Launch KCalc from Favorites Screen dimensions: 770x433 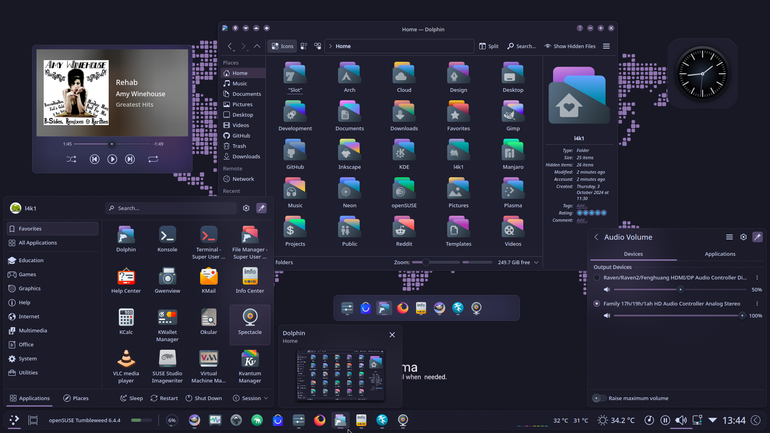coord(126,322)
